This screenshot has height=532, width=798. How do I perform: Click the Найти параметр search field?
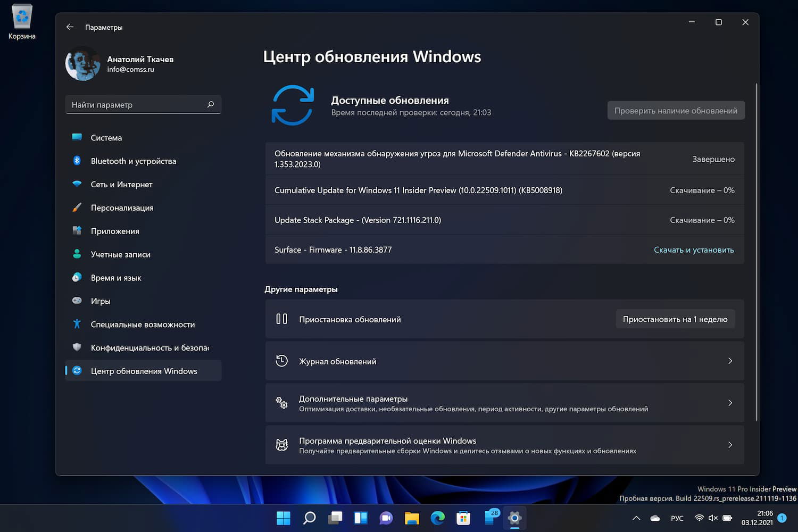pos(138,104)
